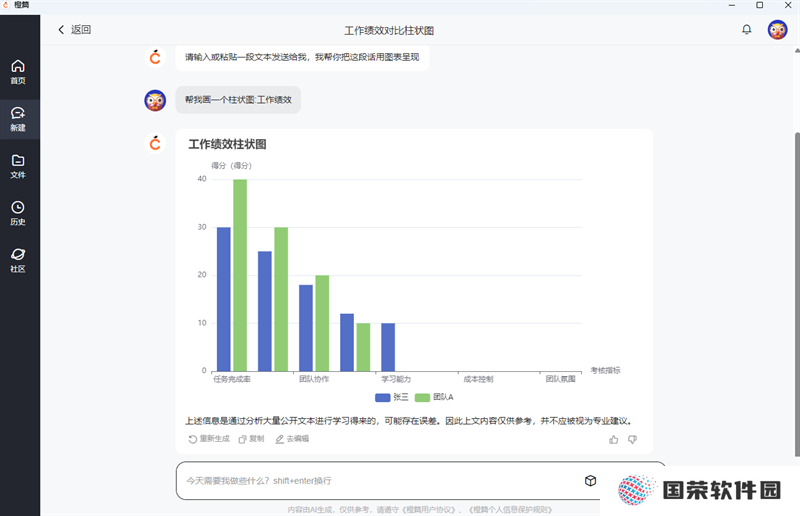Screen dimensions: 800x516
Task: Open the History (历史) sidebar icon
Action: (x=18, y=213)
